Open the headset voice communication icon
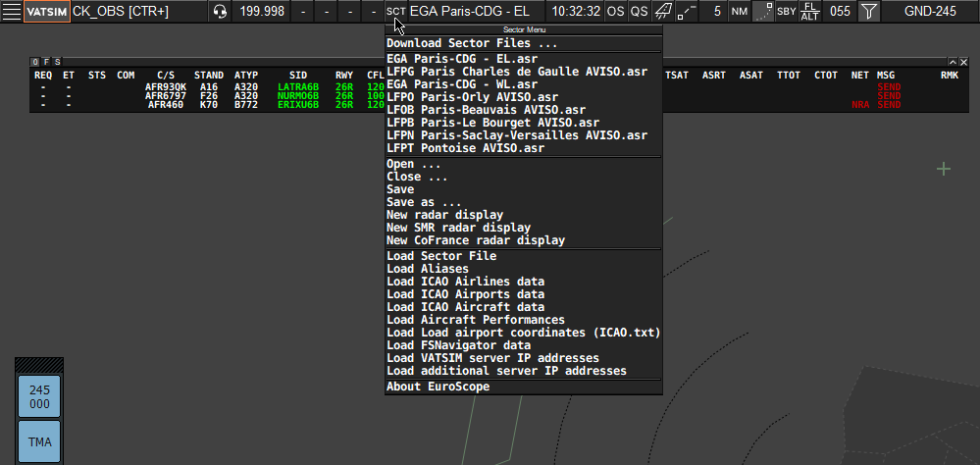This screenshot has width=980, height=465. pyautogui.click(x=220, y=11)
